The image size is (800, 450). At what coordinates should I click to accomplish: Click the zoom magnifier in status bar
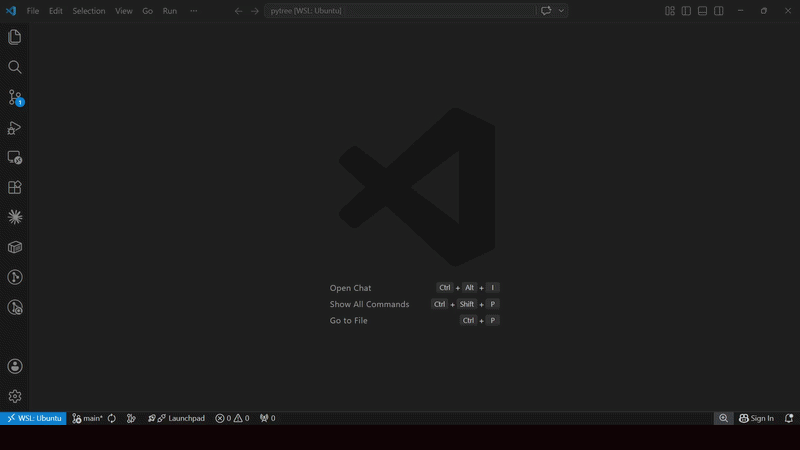[723, 418]
